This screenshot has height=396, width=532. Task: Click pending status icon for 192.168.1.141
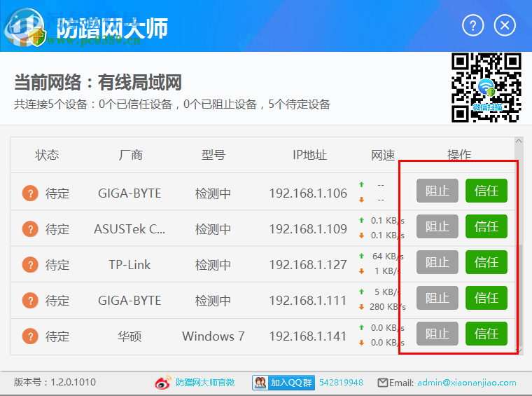coord(30,336)
